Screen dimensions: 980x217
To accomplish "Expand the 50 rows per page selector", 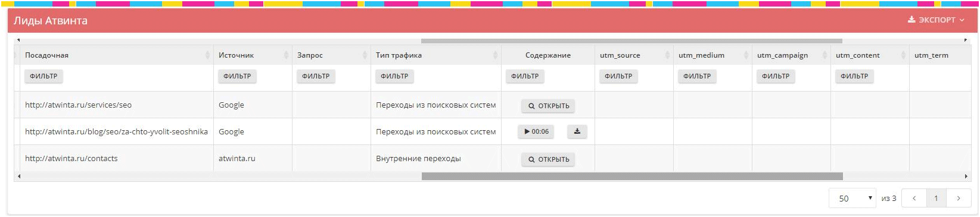I will pos(852,198).
